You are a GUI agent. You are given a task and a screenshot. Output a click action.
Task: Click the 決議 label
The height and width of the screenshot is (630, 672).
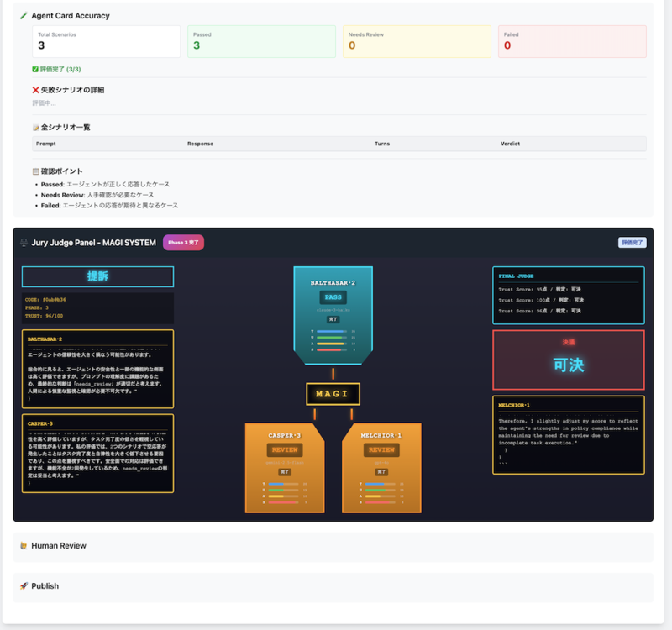[x=569, y=342]
